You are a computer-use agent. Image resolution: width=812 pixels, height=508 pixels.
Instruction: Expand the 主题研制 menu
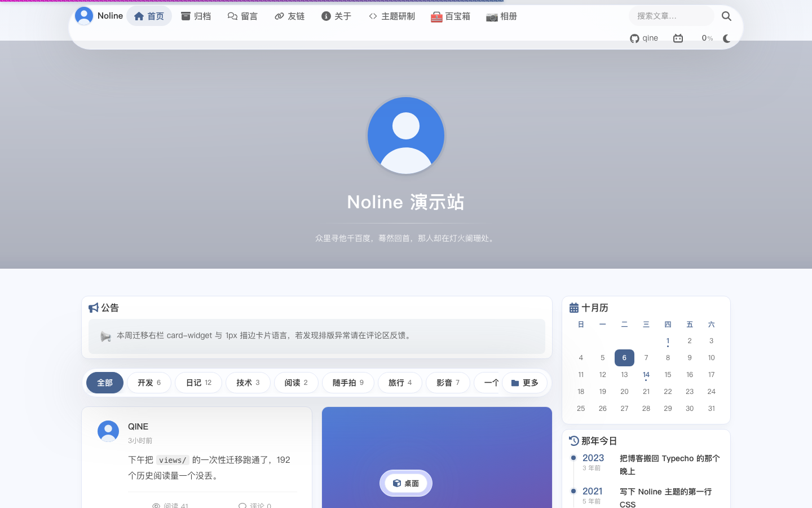point(391,16)
